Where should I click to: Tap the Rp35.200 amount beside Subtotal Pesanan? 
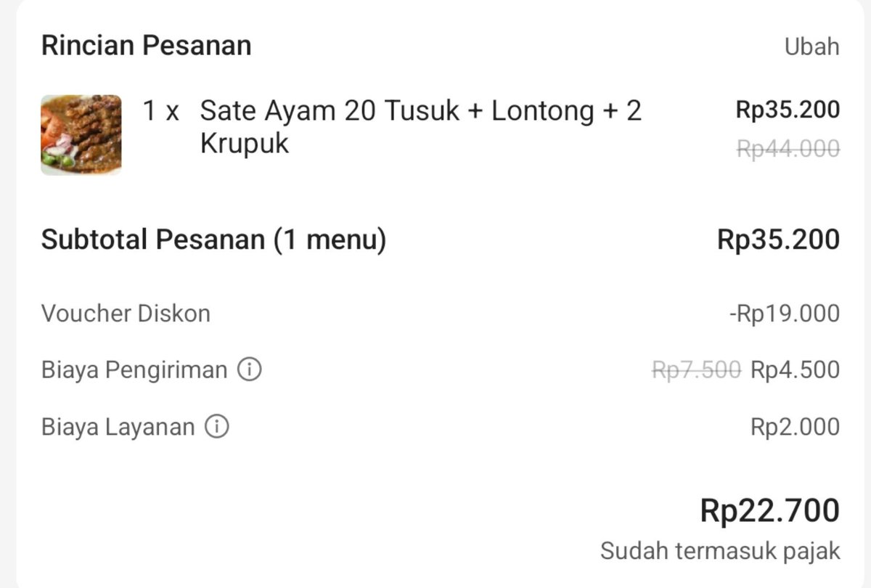coord(778,240)
